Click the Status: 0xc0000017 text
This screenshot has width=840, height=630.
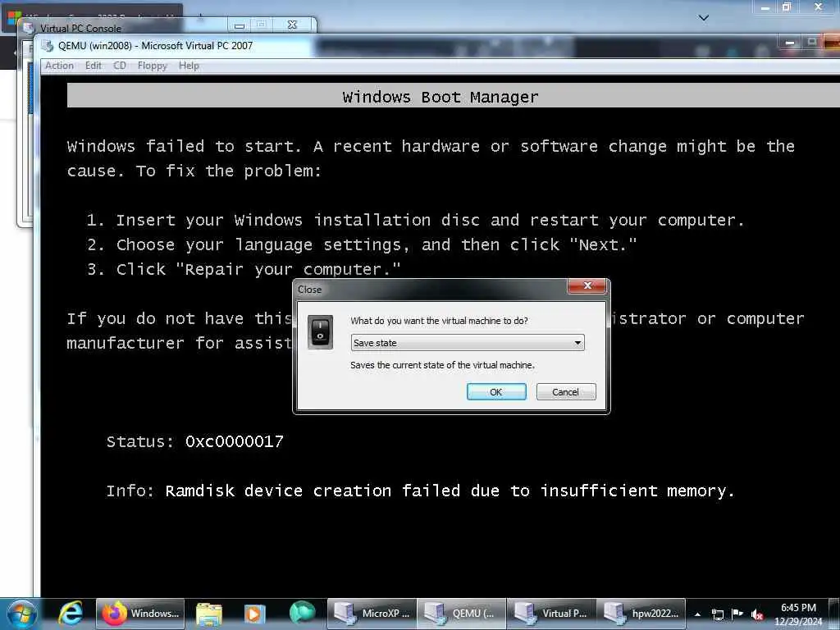(x=195, y=441)
